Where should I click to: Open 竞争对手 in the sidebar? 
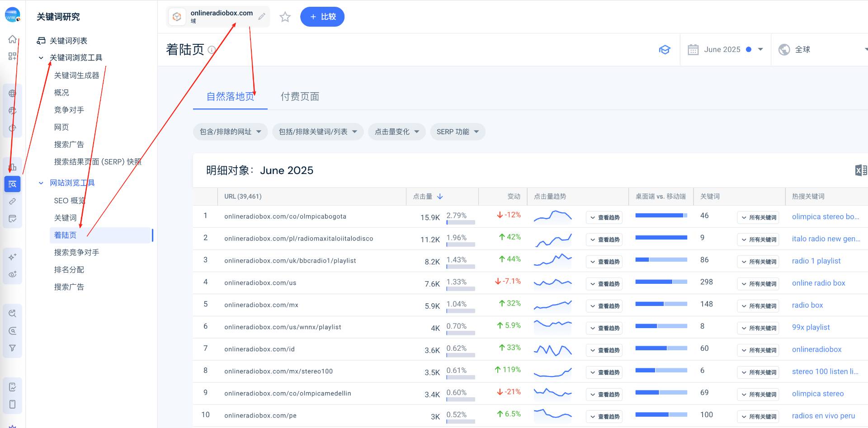point(69,110)
